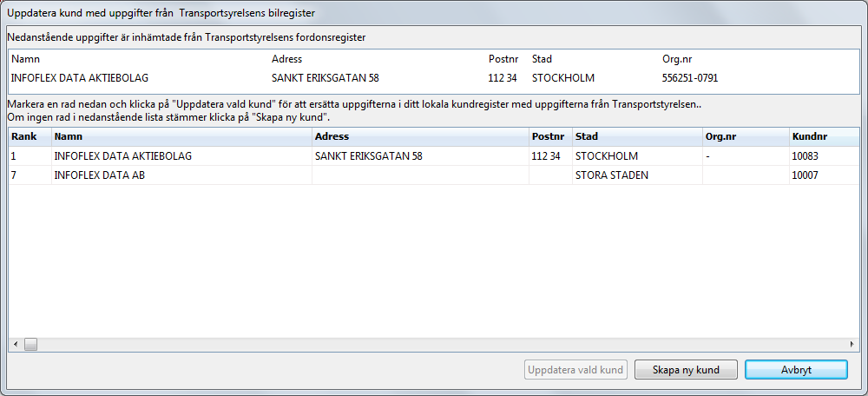Click the horizontal scrollbar thumb
The image size is (868, 396).
(30, 345)
